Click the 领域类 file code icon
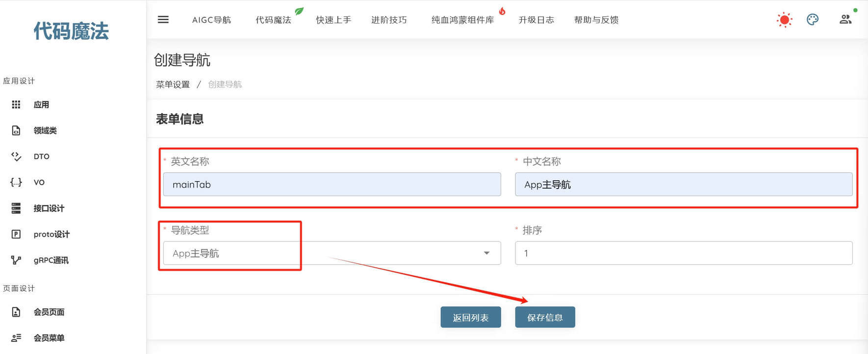The width and height of the screenshot is (868, 354). pos(16,131)
